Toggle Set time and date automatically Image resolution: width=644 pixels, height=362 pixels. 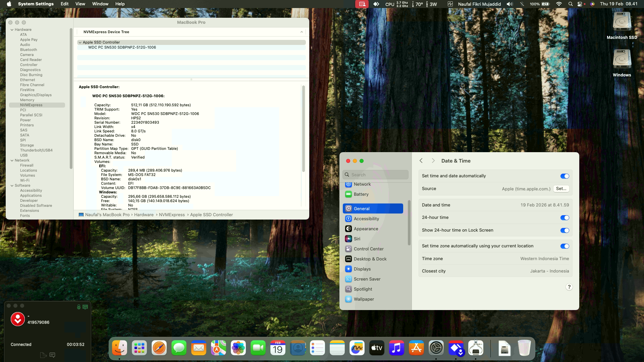point(565,176)
